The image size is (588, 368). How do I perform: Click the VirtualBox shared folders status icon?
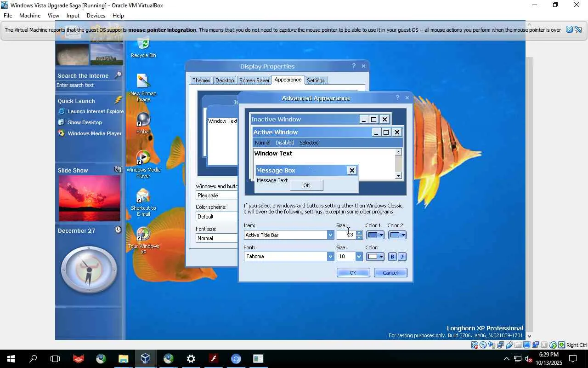[x=518, y=345]
